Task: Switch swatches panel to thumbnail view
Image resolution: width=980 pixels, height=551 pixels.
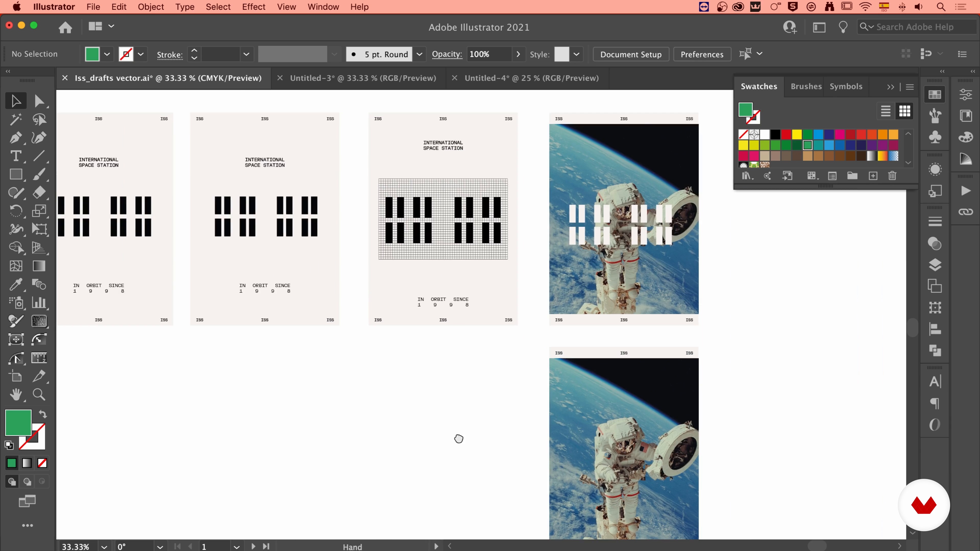Action: [x=905, y=111]
